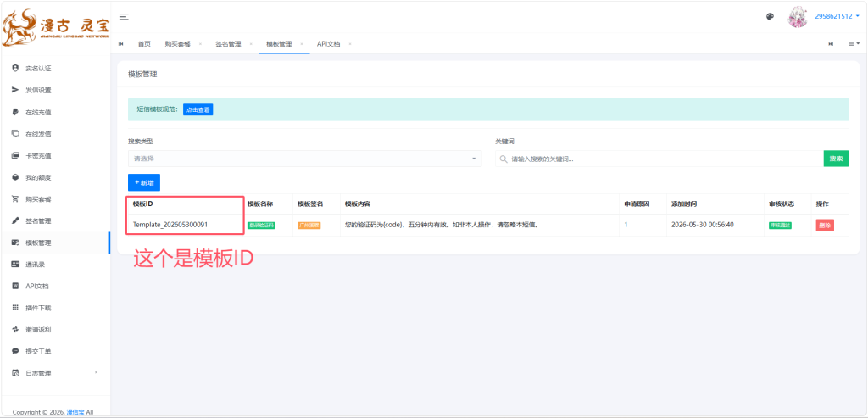Click the 模板ID column header

[142, 203]
